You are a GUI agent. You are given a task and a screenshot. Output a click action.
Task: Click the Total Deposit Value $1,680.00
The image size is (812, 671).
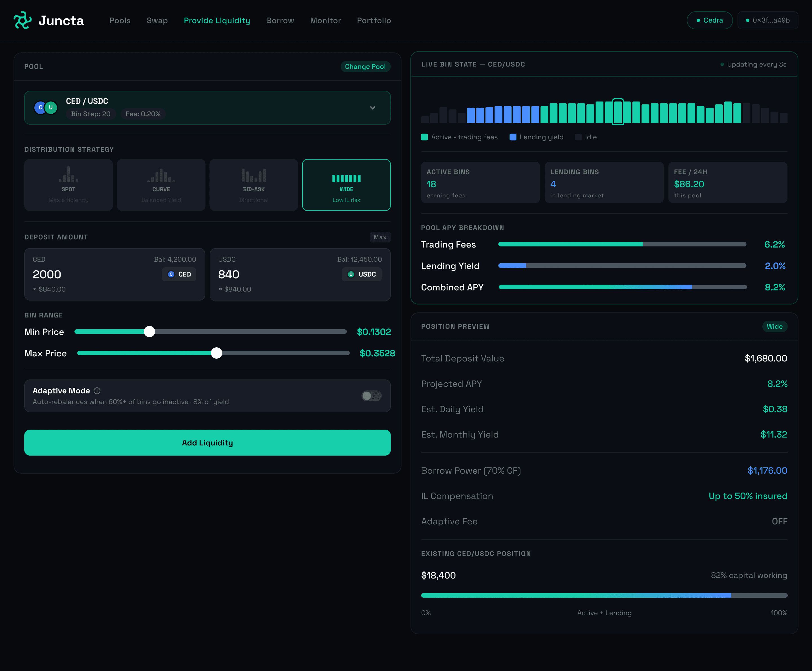766,358
